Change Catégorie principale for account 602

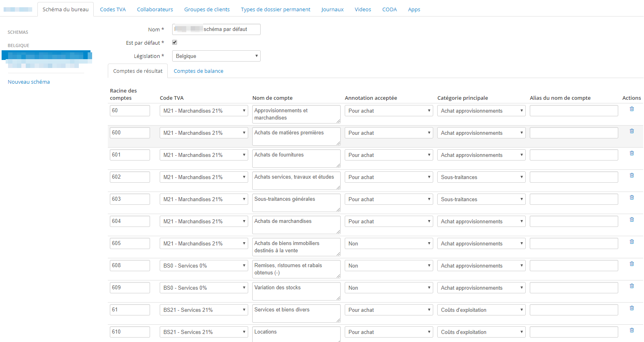pyautogui.click(x=481, y=177)
